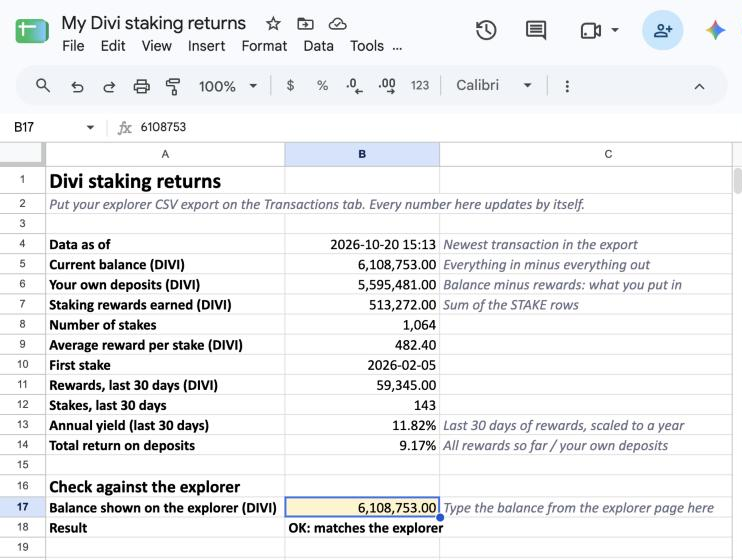Select the Check against the explorer heading
742x560 pixels.
[165, 486]
